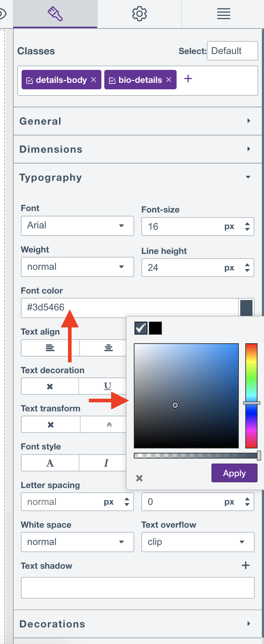Select the black color preset in the picker
The image size is (264, 644).
155,328
